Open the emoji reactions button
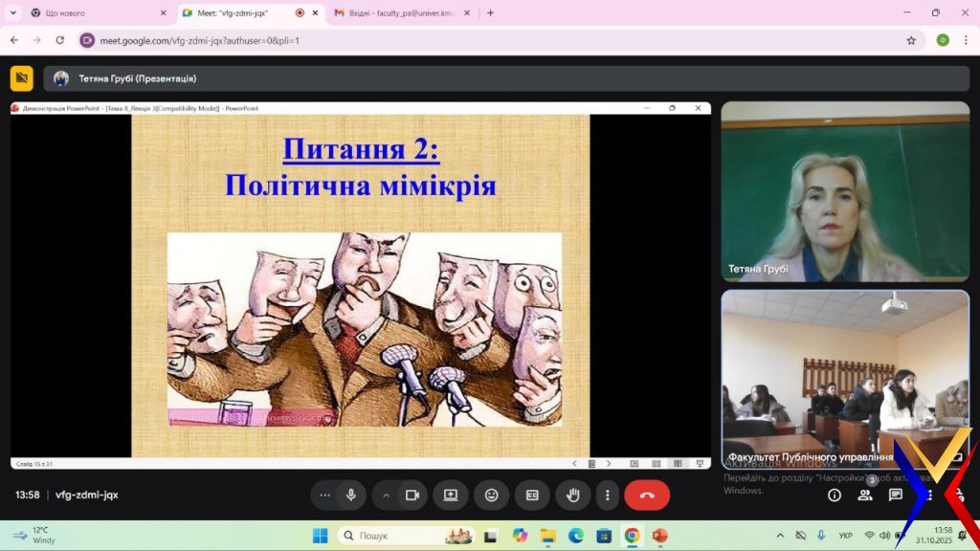Viewport: 980px width, 551px height. tap(491, 495)
